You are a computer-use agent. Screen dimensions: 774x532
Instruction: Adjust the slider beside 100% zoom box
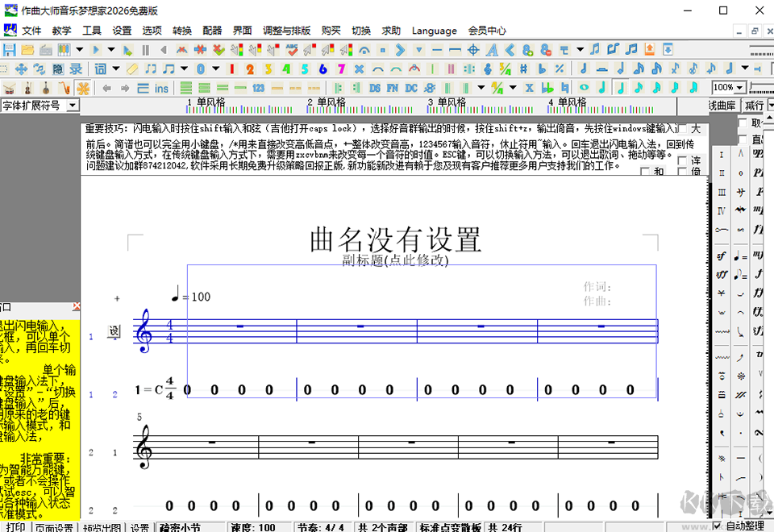[x=761, y=89]
